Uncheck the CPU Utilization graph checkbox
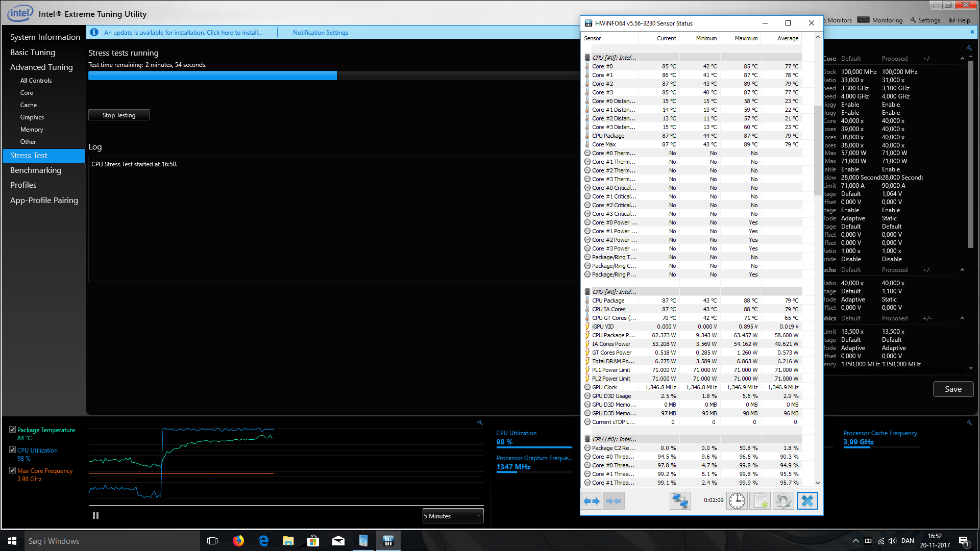980x551 pixels. point(12,450)
